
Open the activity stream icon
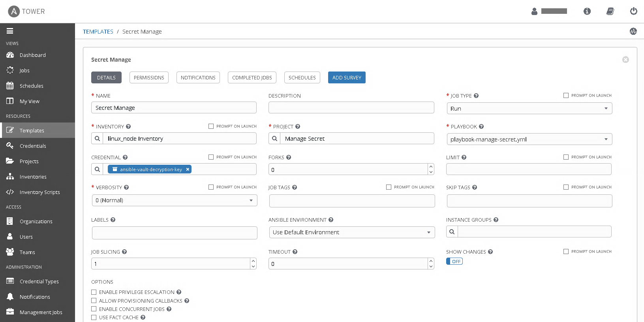tap(633, 31)
